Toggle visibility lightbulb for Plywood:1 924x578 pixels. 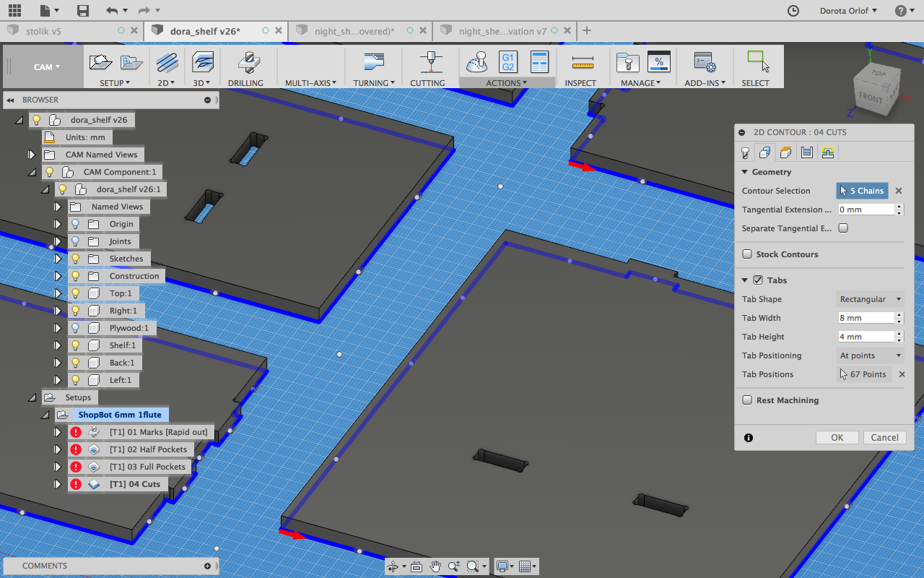[76, 328]
